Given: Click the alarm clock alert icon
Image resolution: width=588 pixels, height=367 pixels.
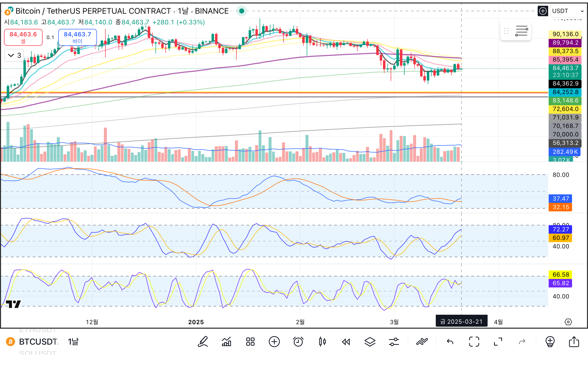Looking at the screenshot, I should (x=298, y=342).
